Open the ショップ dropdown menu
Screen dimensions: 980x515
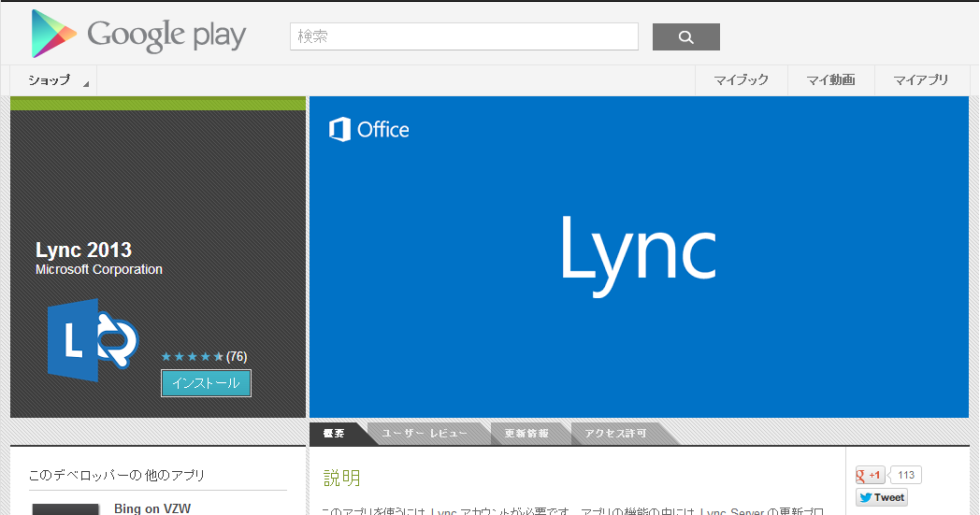tap(53, 80)
